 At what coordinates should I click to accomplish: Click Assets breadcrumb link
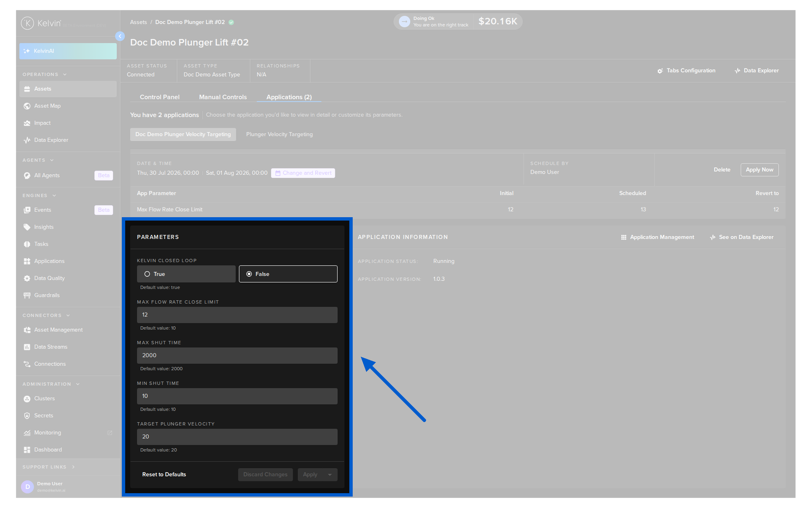click(x=138, y=22)
